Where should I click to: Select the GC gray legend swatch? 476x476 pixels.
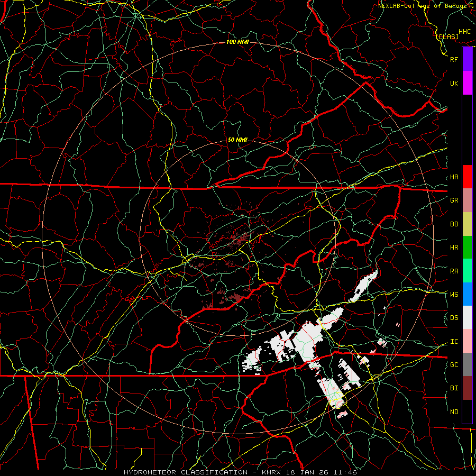tap(467, 364)
